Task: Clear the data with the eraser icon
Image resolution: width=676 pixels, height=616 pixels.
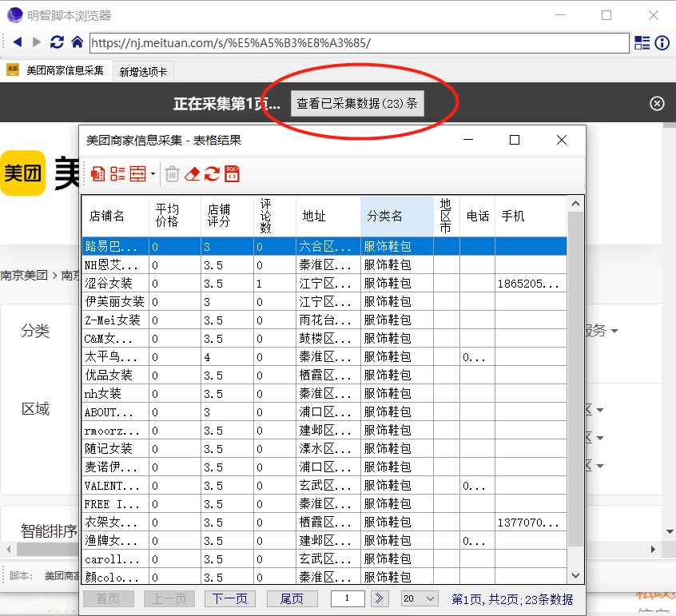Action: (193, 174)
